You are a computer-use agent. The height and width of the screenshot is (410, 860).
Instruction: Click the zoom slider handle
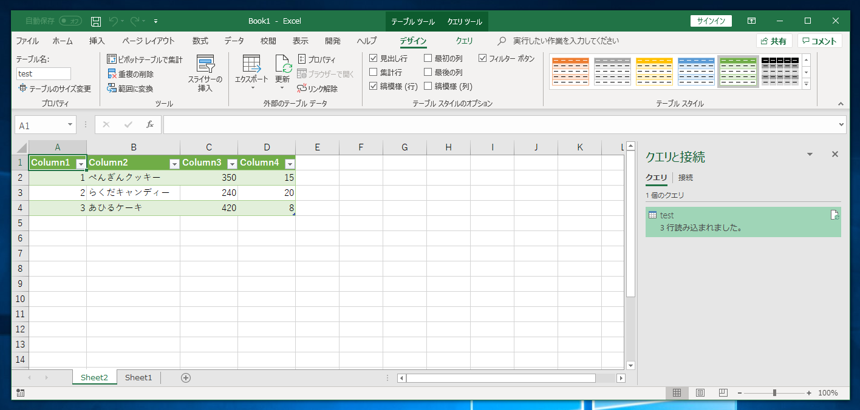click(774, 393)
